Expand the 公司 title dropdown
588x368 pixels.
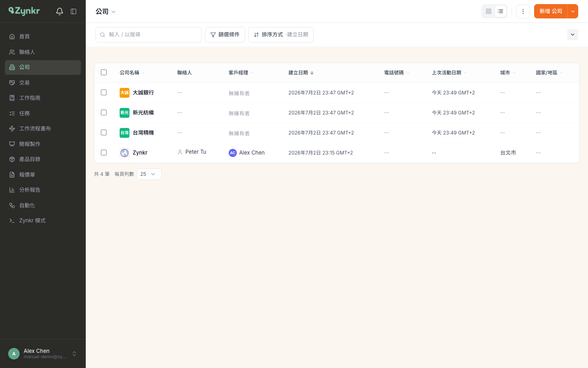pos(114,12)
